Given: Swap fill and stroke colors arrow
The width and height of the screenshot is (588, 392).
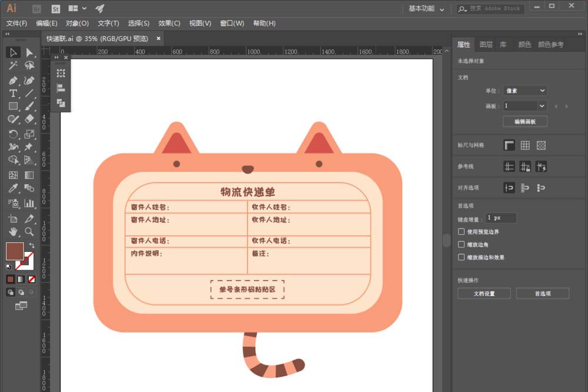Looking at the screenshot, I should pyautogui.click(x=32, y=245).
